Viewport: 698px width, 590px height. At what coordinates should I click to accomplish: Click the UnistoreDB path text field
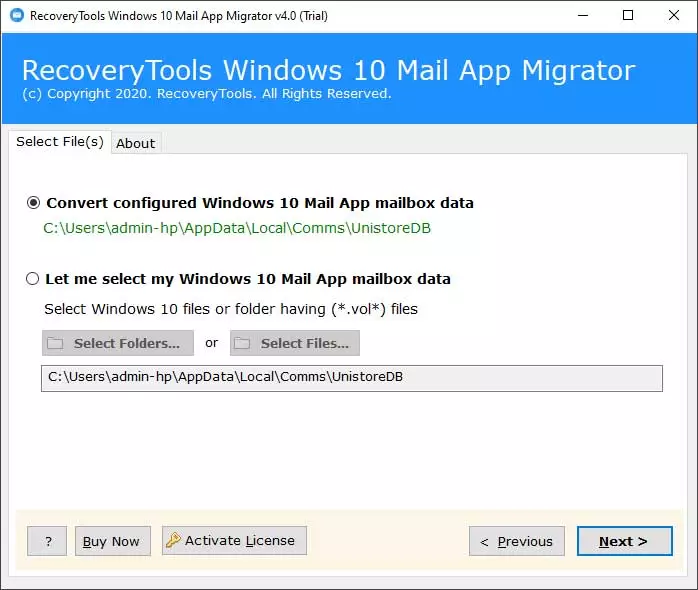(351, 378)
